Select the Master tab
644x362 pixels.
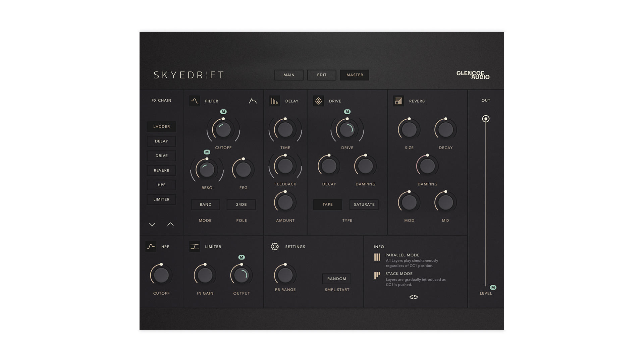(355, 75)
